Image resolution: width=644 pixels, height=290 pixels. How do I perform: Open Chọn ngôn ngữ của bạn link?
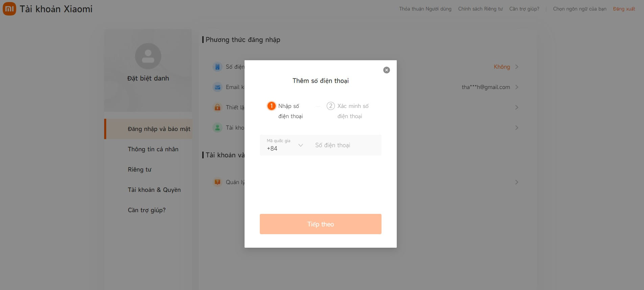coord(580,9)
